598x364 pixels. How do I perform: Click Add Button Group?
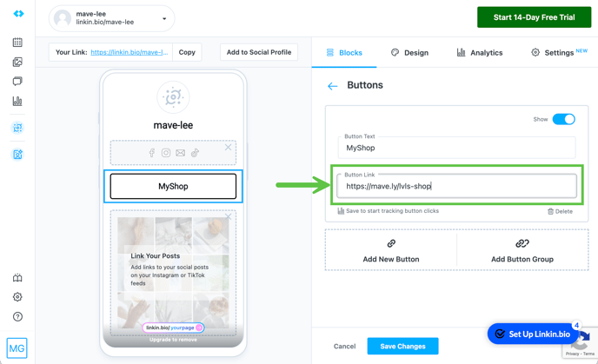pyautogui.click(x=522, y=250)
